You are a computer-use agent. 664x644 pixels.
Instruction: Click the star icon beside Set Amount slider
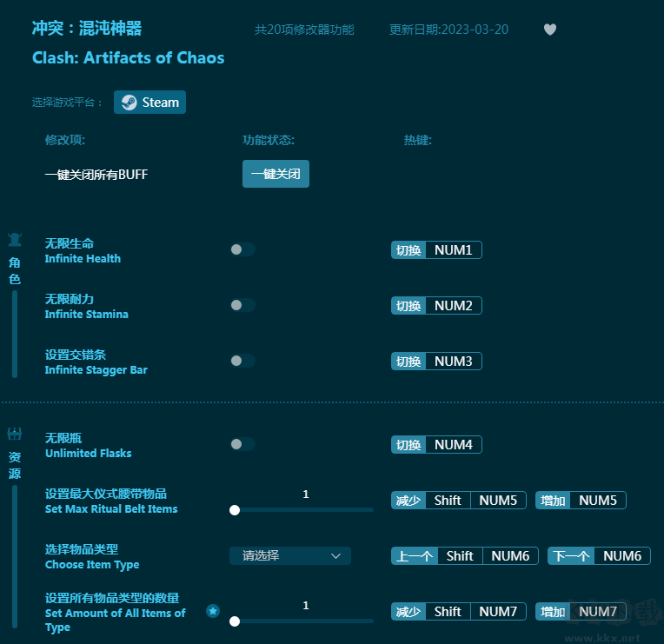(213, 611)
